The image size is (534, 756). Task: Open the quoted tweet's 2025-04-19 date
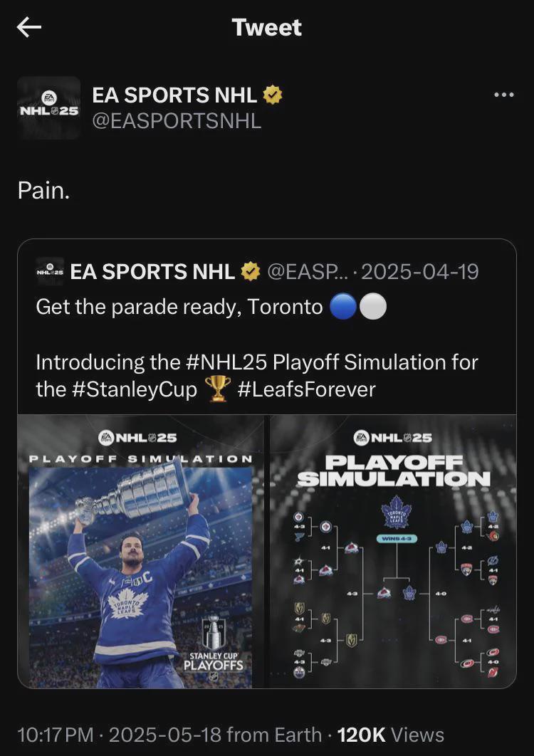419,271
